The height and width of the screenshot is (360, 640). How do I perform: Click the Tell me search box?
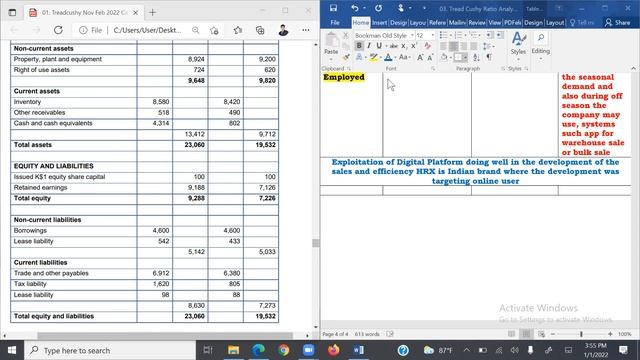pos(582,22)
